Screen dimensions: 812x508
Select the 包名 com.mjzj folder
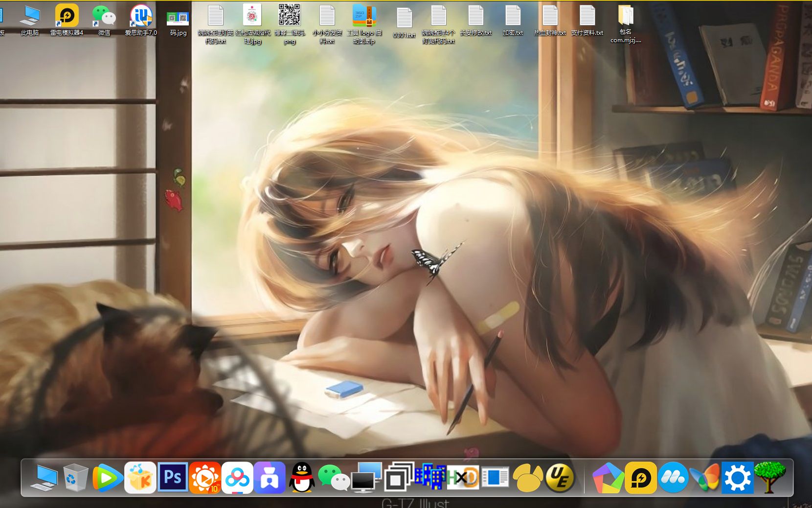point(626,24)
